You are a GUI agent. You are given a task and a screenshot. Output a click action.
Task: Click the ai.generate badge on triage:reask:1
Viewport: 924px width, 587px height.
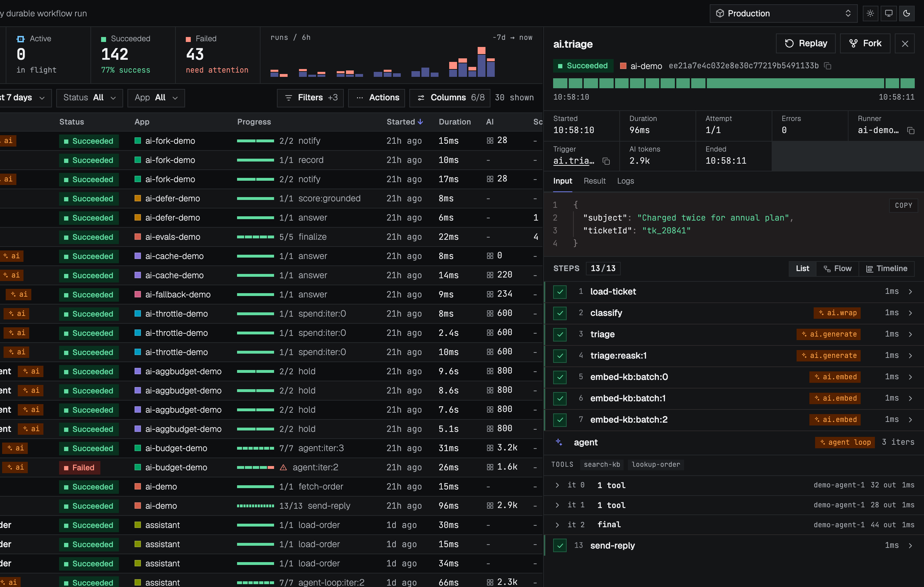pos(829,355)
